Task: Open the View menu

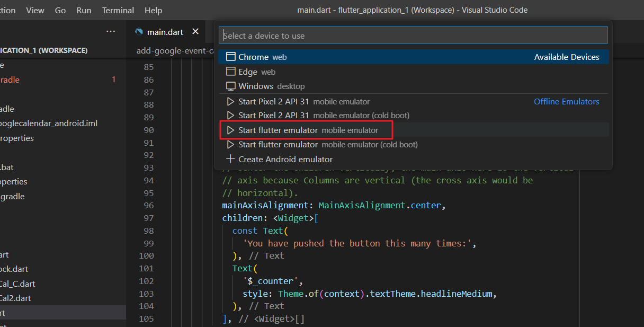Action: click(x=35, y=10)
